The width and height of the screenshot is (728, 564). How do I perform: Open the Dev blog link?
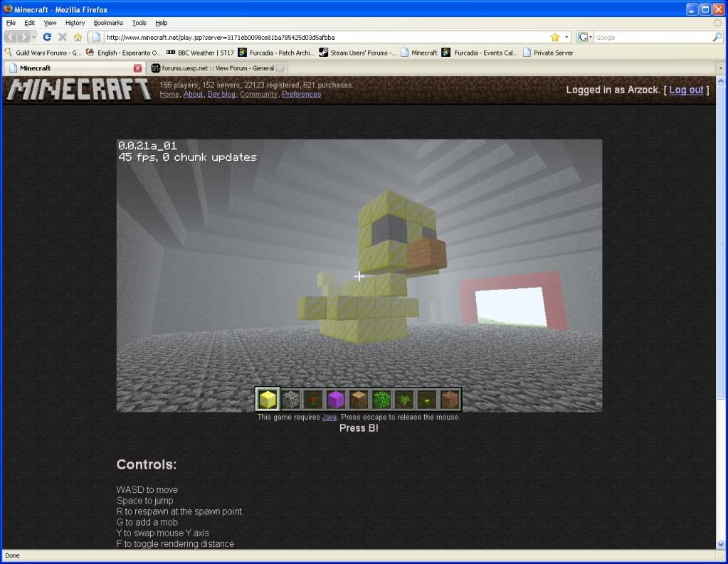coord(221,94)
